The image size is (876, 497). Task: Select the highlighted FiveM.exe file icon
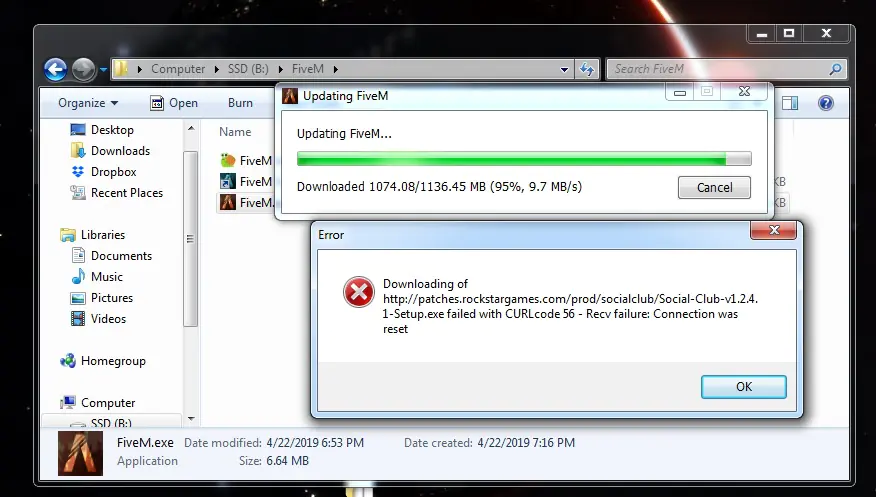[228, 202]
